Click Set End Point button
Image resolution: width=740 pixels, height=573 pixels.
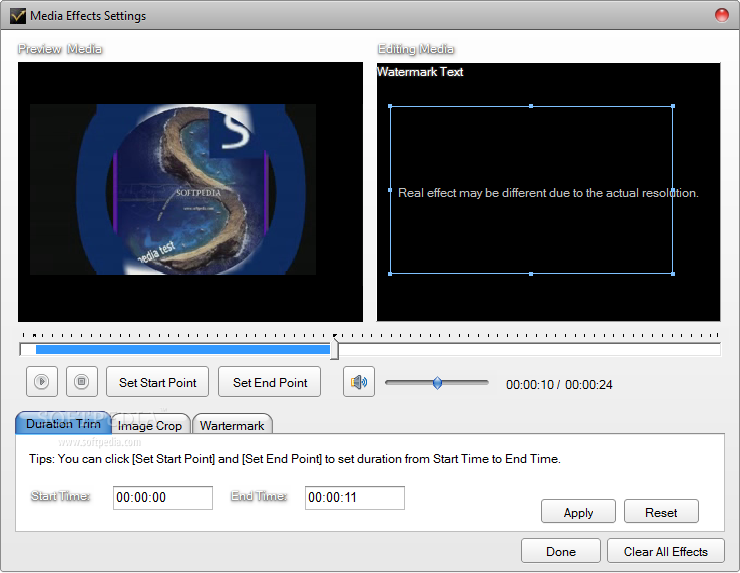point(269,382)
